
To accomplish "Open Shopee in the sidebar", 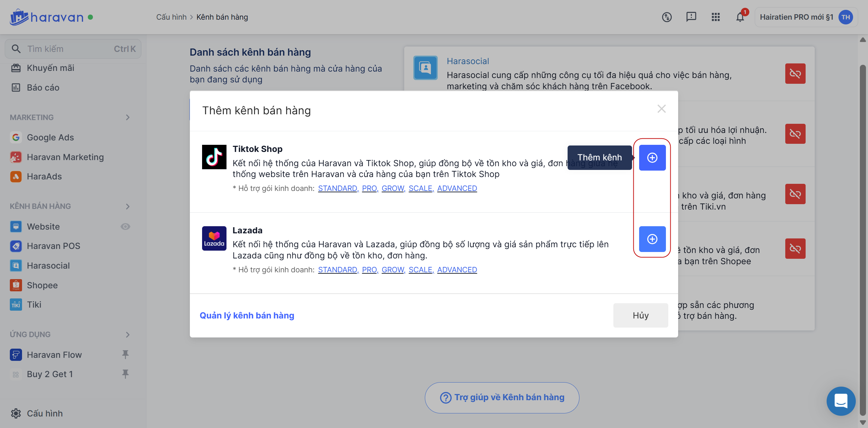I will [x=42, y=285].
